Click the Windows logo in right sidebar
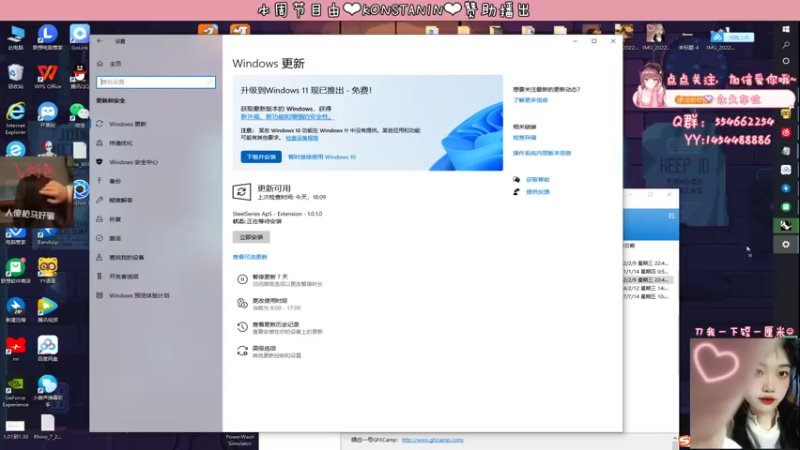Image resolution: width=800 pixels, height=450 pixels. click(786, 29)
